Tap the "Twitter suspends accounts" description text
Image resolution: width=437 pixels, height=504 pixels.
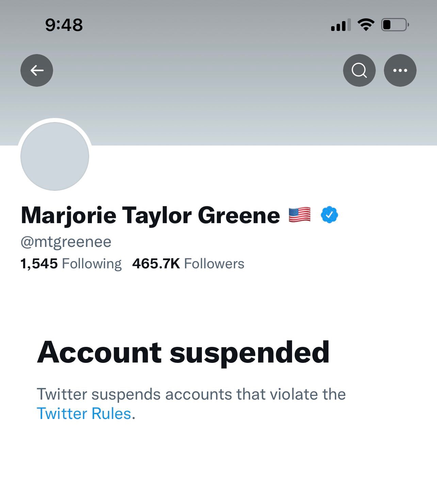click(191, 394)
